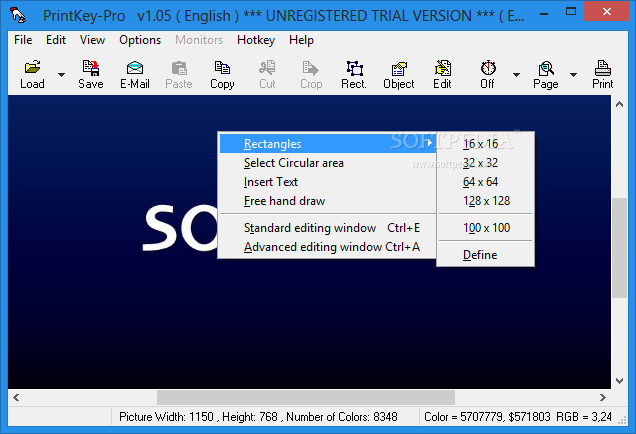Choose Free hand draw menu entry

328,201
